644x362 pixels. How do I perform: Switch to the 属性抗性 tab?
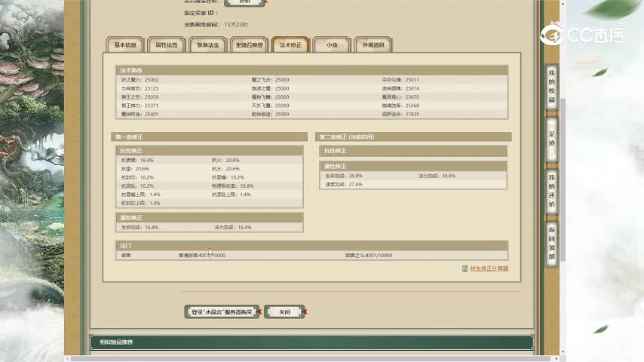coord(167,45)
